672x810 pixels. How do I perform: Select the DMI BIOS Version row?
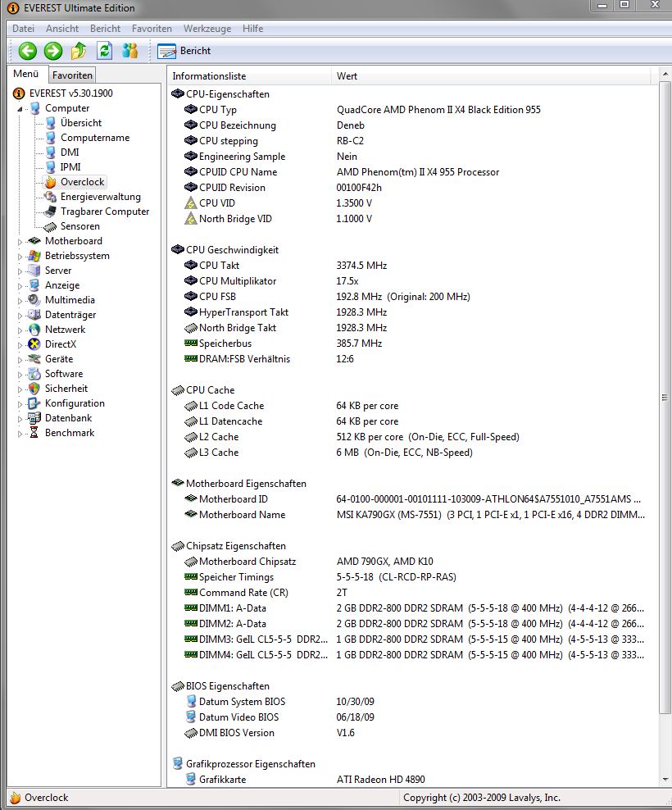click(x=413, y=732)
